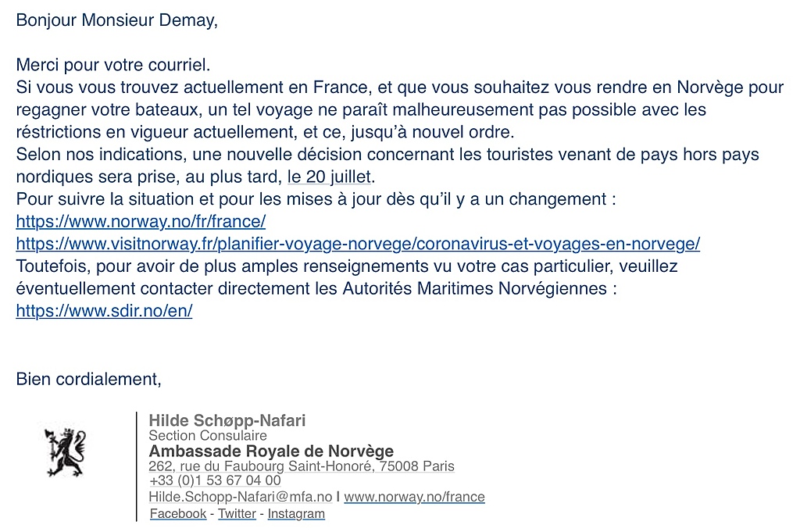Click the greeting "Bonjour Monsieur Demay"
Screen dimensions: 800x532
117,20
